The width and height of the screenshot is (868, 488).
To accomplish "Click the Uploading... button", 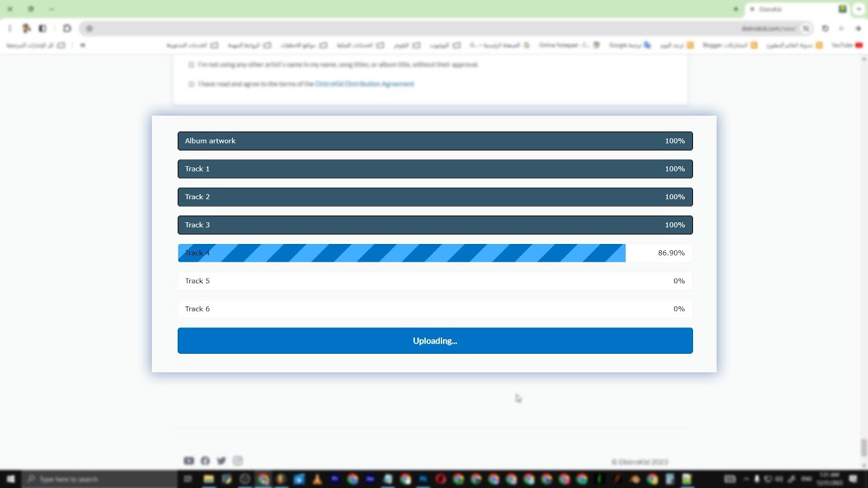I will coord(435,341).
